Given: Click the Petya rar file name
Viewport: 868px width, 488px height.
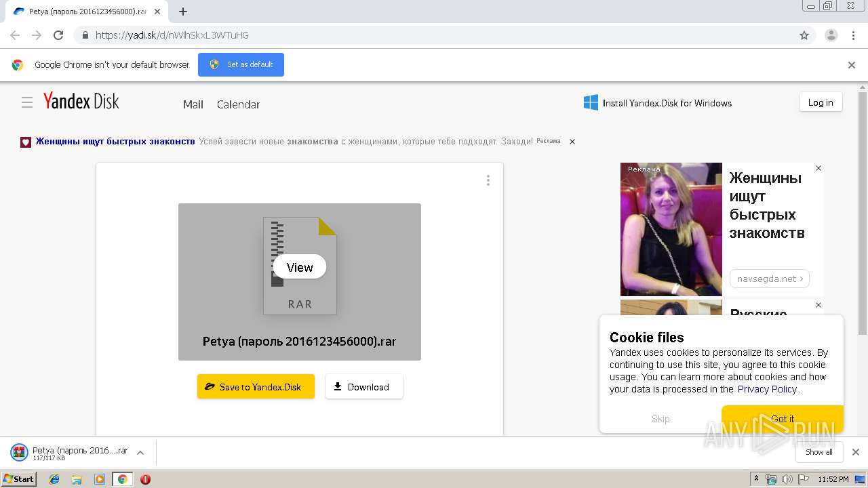Looking at the screenshot, I should (x=299, y=341).
